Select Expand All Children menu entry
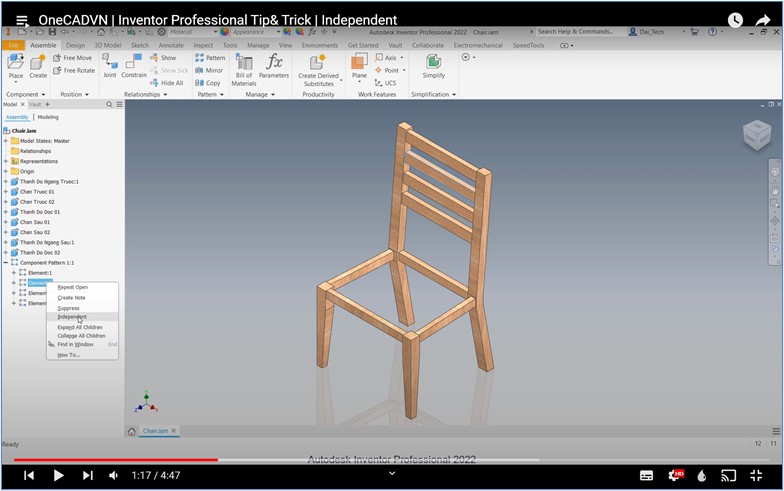This screenshot has width=784, height=491. [x=82, y=327]
